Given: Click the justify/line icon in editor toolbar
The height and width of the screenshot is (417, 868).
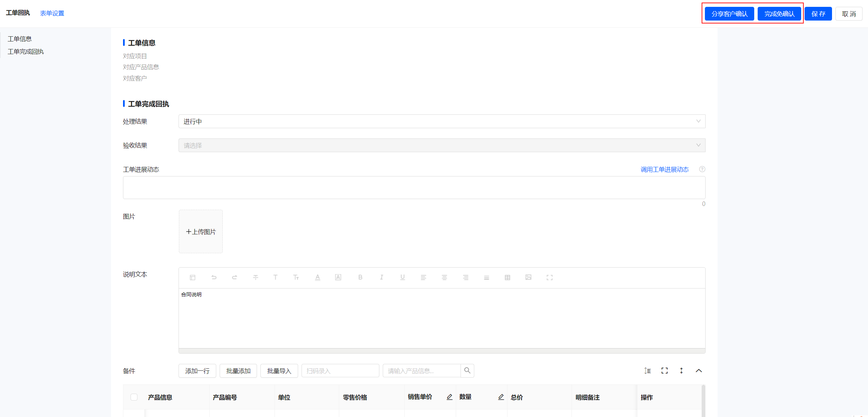Looking at the screenshot, I should tap(487, 278).
